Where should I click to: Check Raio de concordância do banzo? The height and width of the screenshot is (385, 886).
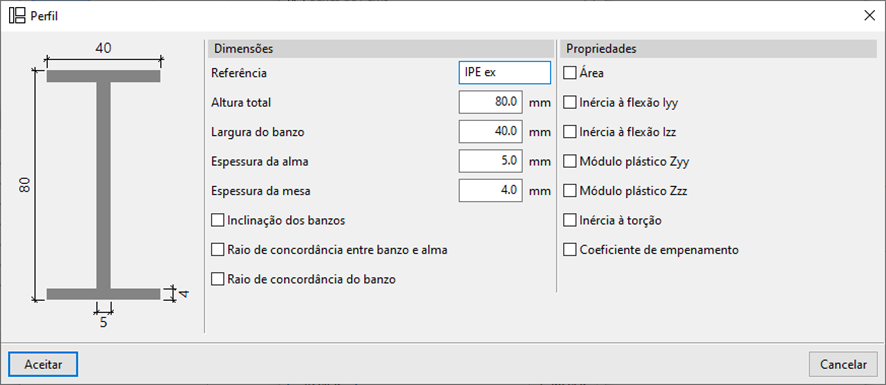tap(217, 279)
